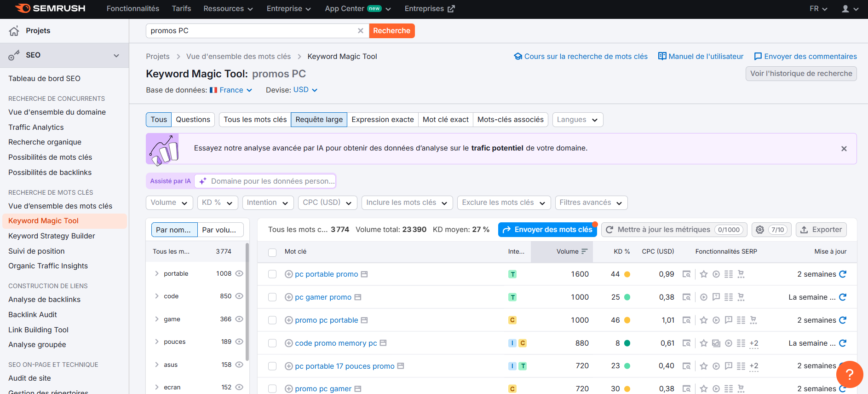The height and width of the screenshot is (394, 868).
Task: Check the pc gamer promo row
Action: click(272, 297)
